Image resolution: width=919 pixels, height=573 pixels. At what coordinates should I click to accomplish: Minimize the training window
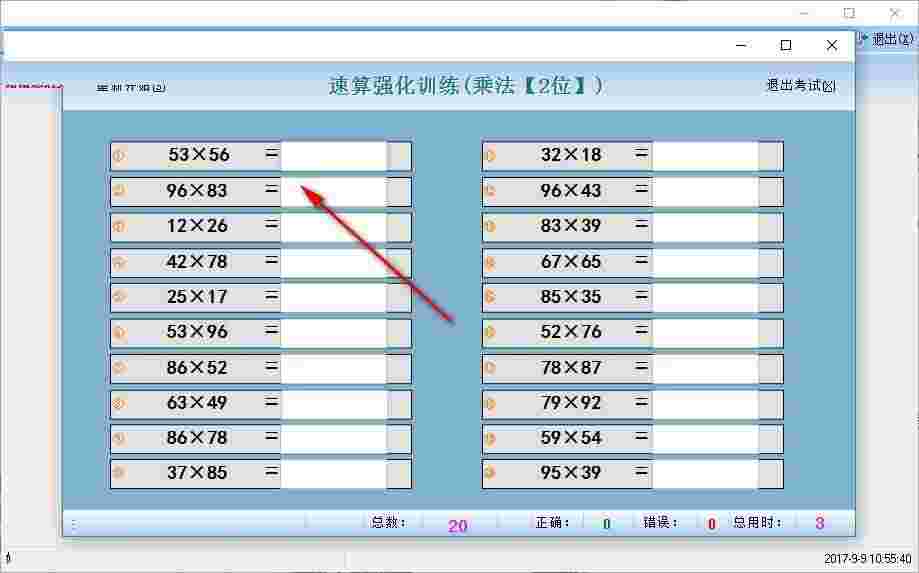(741, 45)
